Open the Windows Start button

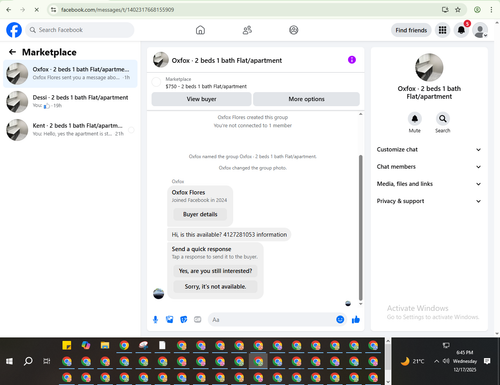[x=9, y=361]
